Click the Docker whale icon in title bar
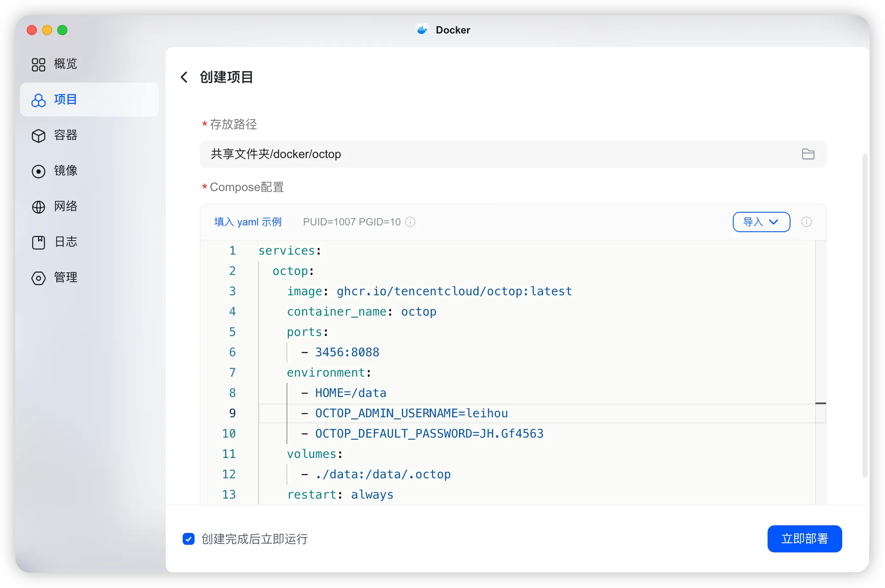The image size is (885, 588). click(422, 30)
